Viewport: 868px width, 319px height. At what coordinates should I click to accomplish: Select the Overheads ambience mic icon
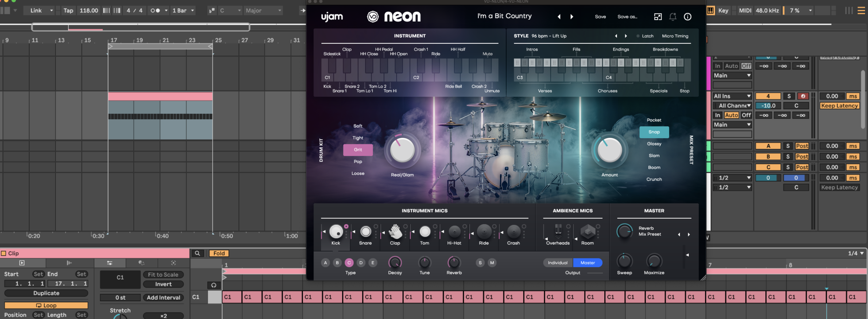(x=558, y=230)
